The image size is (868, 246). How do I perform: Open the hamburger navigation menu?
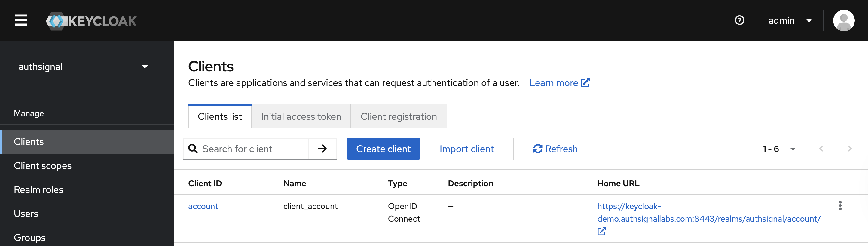point(21,20)
